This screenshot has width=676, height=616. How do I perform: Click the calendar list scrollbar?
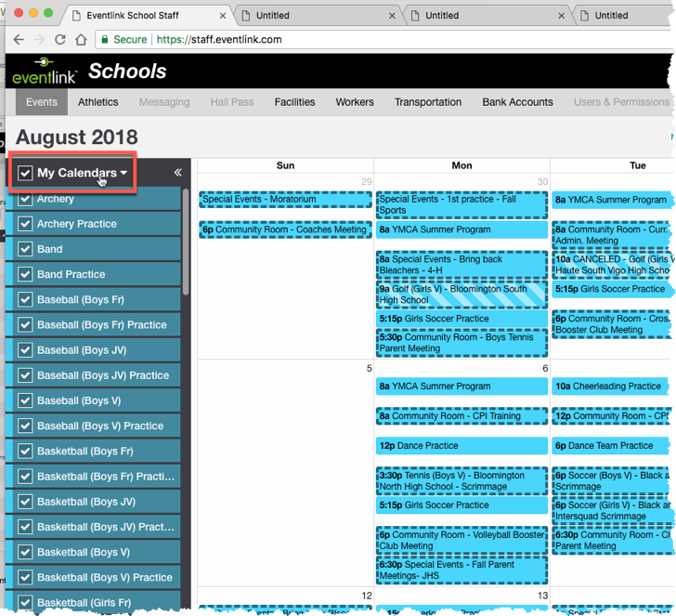(x=186, y=242)
